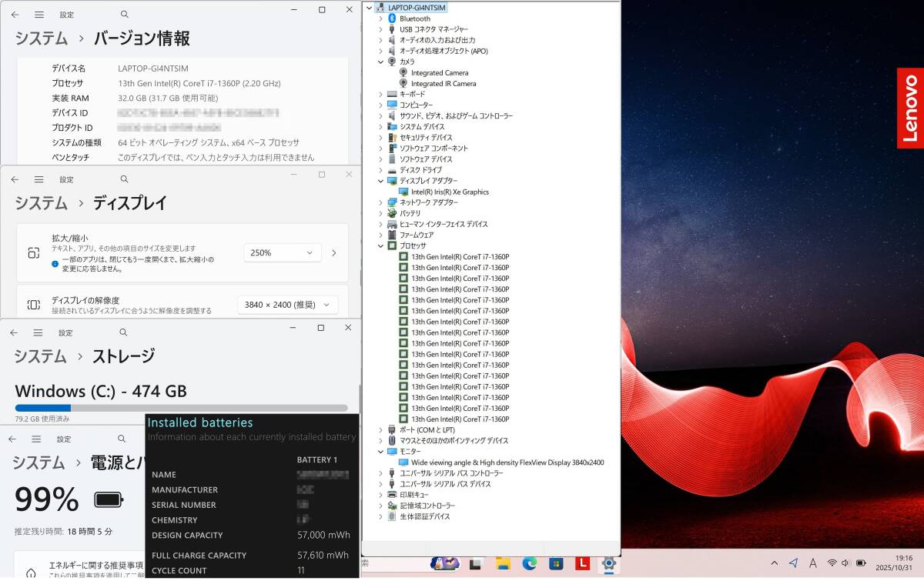Screen dimensions: 924x581
Task: Click システム breadcrumb in バージョン情報 window
Action: [41, 38]
